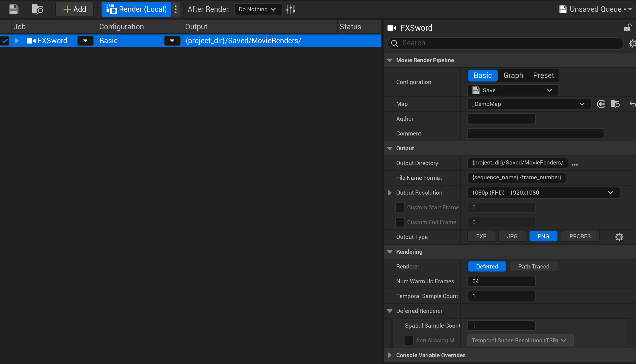
Task: Click the Author text field
Action: (x=502, y=119)
